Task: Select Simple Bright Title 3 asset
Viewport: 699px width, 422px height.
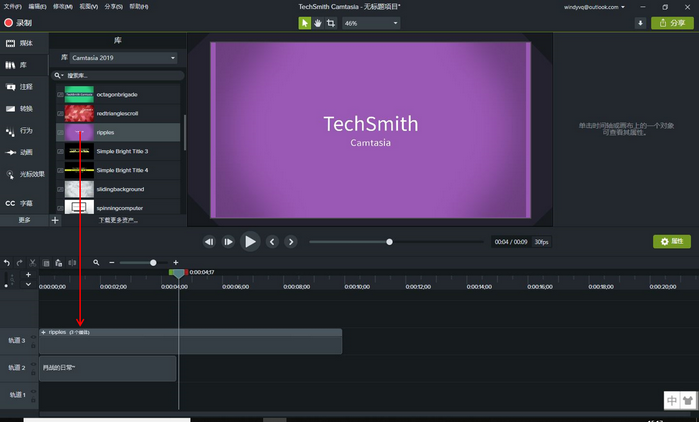Action: pos(118,152)
